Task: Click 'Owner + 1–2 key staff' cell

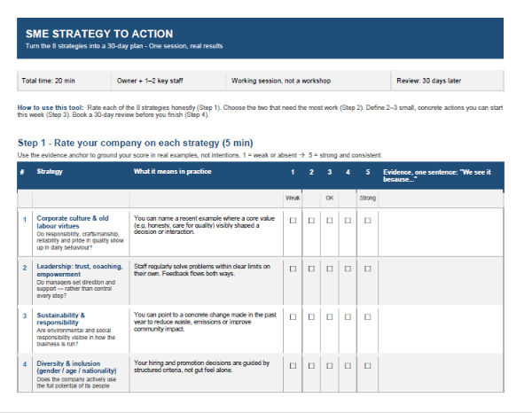Action: click(x=168, y=81)
